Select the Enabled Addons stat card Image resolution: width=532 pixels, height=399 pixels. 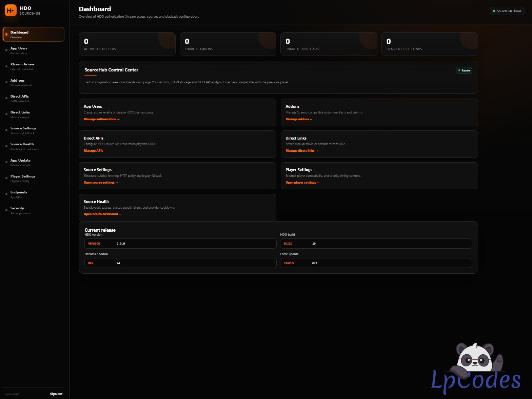click(228, 44)
